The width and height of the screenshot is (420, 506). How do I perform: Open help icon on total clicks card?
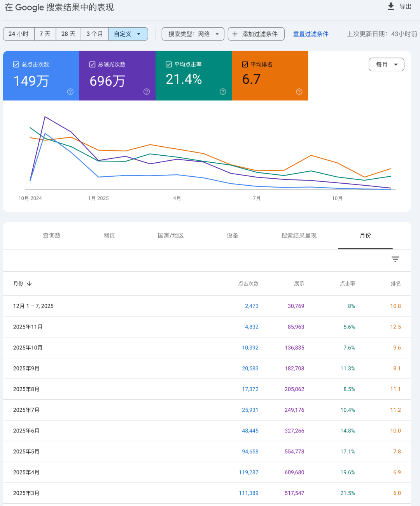pos(70,91)
